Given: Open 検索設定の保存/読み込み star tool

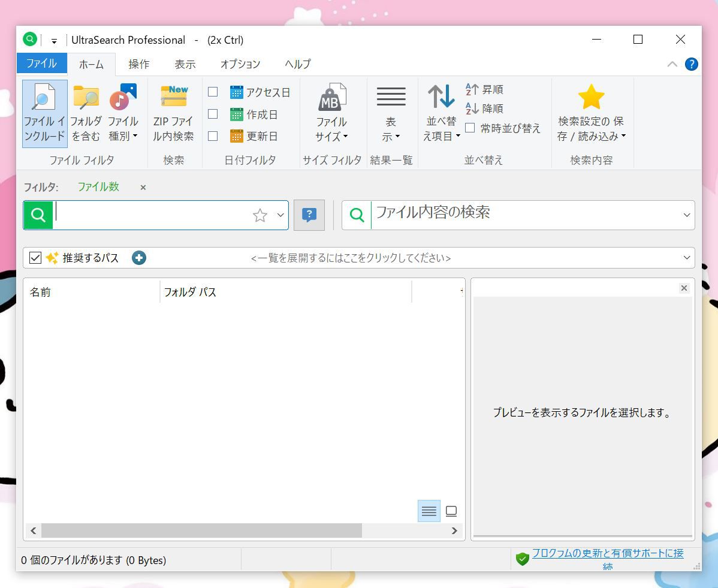Looking at the screenshot, I should (592, 114).
